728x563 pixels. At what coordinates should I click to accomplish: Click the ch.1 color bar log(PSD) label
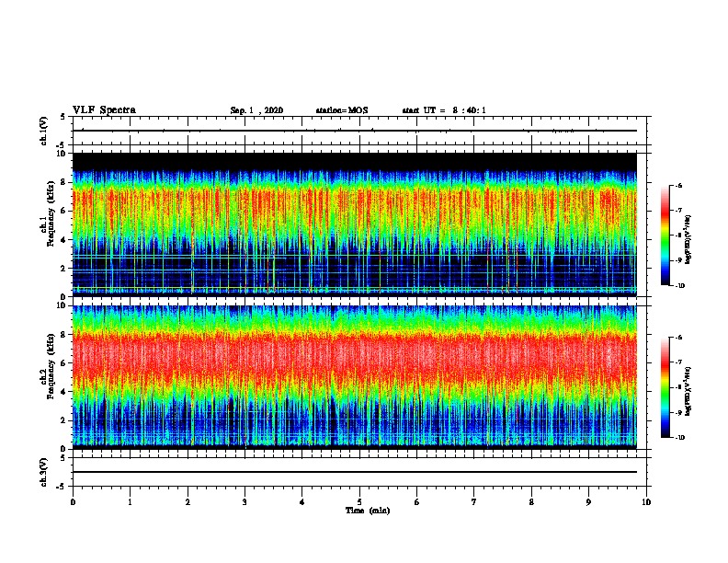pos(688,240)
